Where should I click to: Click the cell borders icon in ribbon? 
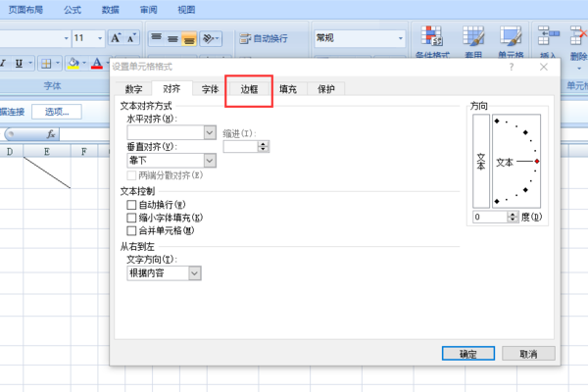pyautogui.click(x=46, y=64)
